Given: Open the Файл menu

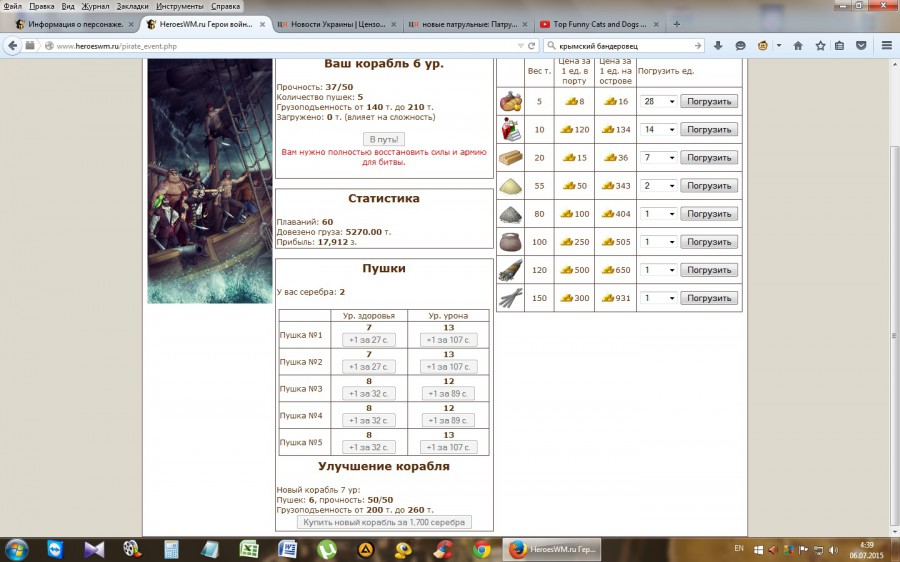Looking at the screenshot, I should (13, 6).
